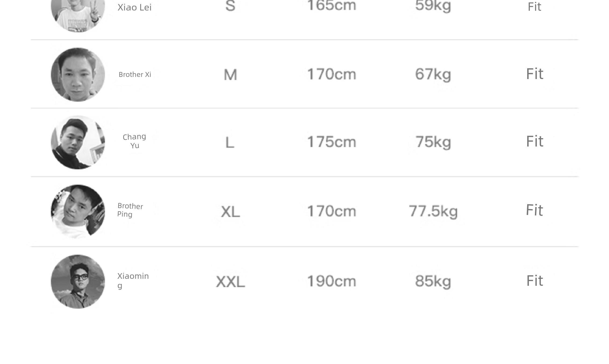Click the 59kg weight value
609x364 pixels.
(x=433, y=6)
